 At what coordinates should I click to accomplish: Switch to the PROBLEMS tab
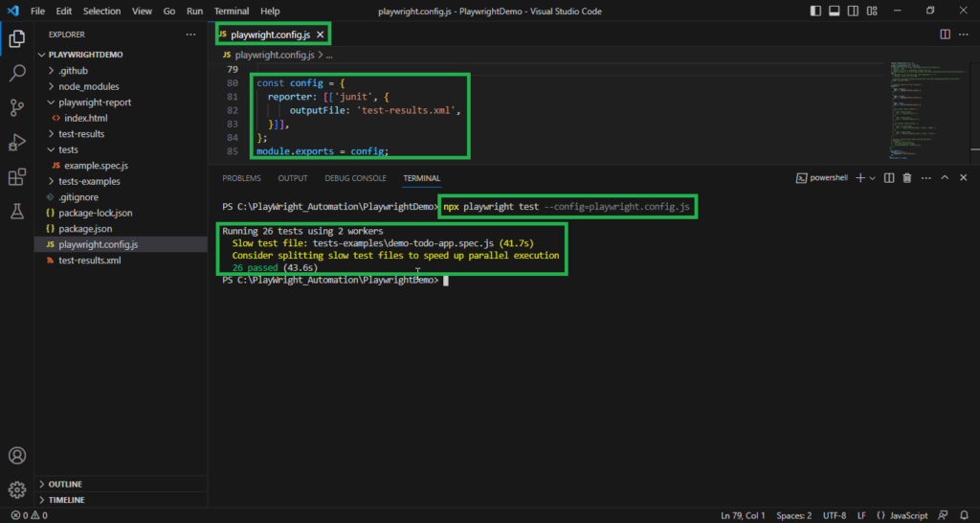(241, 178)
